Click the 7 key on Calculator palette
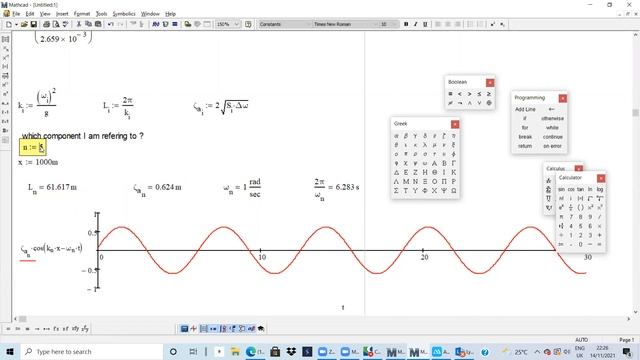640x360 pixels. pyautogui.click(x=571, y=217)
